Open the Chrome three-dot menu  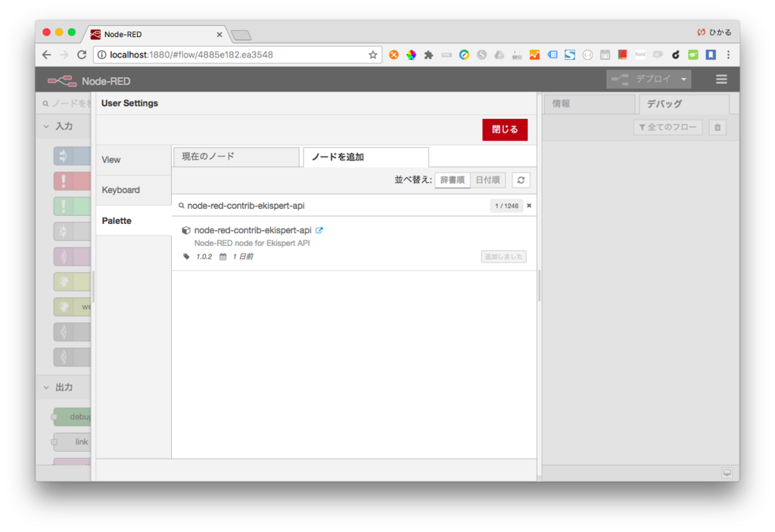click(x=728, y=55)
